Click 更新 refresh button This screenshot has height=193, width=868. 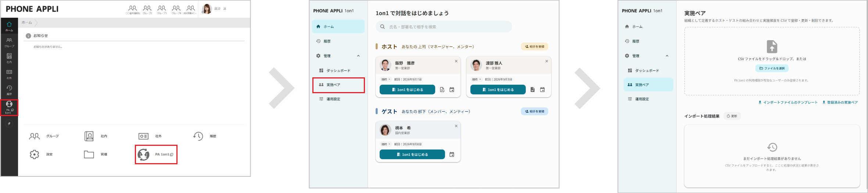tap(732, 116)
